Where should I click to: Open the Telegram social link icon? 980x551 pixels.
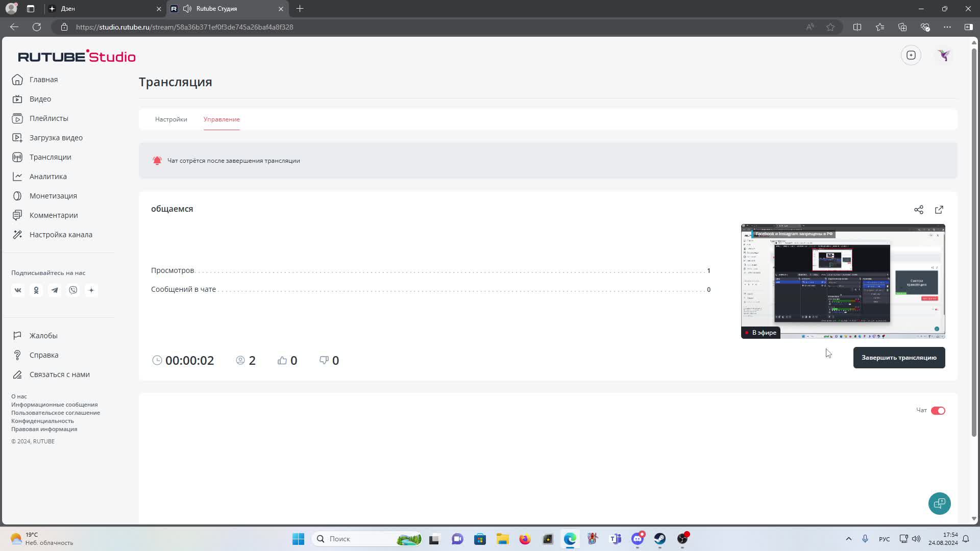click(55, 290)
